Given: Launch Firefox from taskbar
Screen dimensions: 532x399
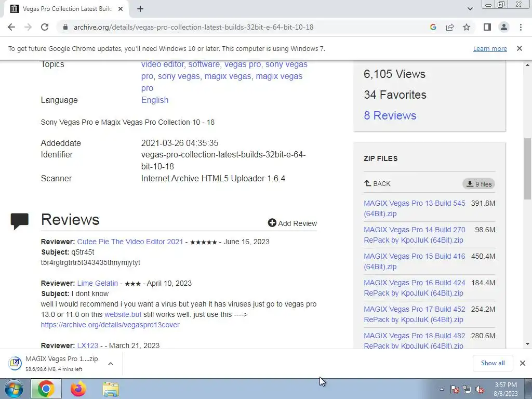Looking at the screenshot, I should click(x=78, y=389).
